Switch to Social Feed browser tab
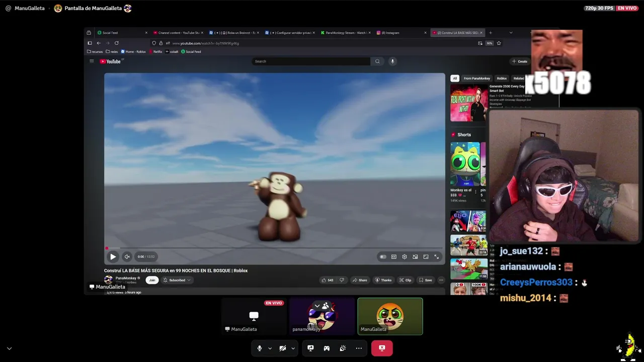The width and height of the screenshot is (644, 362). [x=123, y=33]
